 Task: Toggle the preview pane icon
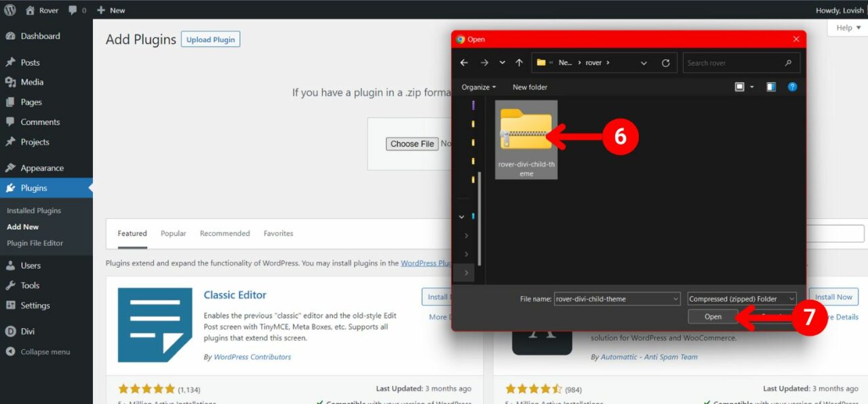[771, 87]
